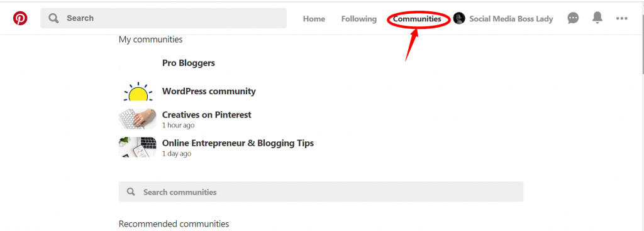644x231 pixels.
Task: Open the Social Media Boss Lady profile
Action: (511, 19)
